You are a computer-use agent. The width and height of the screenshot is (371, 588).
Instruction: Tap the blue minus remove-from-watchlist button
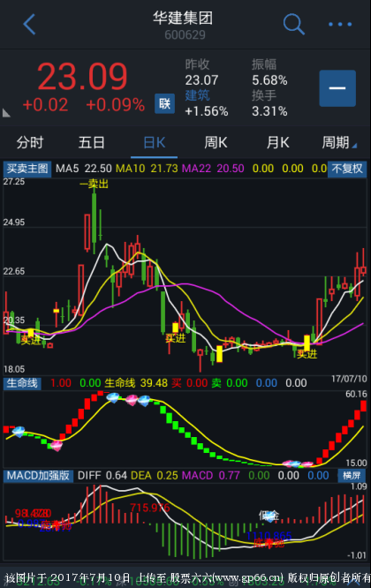pyautogui.click(x=337, y=88)
